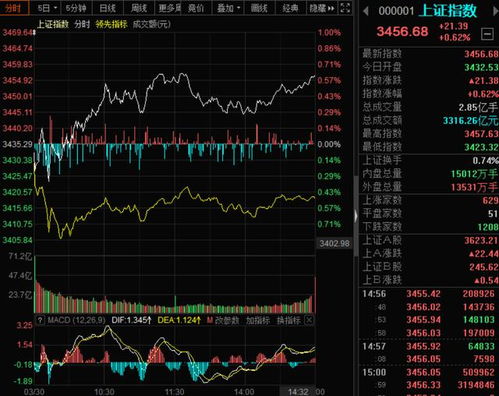Click the 下跌家数 value 1208
The height and width of the screenshot is (396, 499).
pos(488,227)
